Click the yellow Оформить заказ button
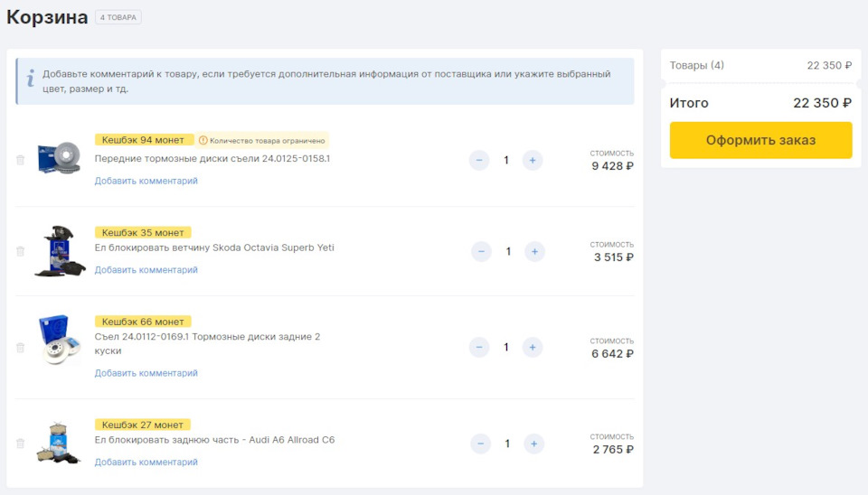 (760, 140)
